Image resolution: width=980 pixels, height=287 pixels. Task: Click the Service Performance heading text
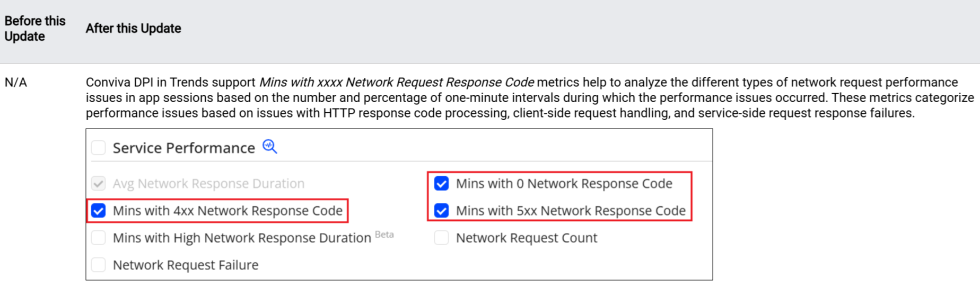(183, 148)
